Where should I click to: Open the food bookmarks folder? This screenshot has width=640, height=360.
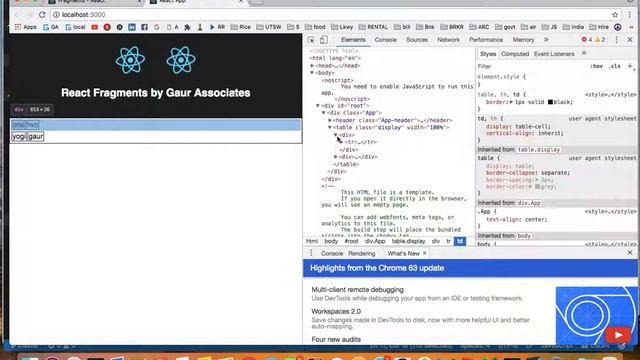315,27
